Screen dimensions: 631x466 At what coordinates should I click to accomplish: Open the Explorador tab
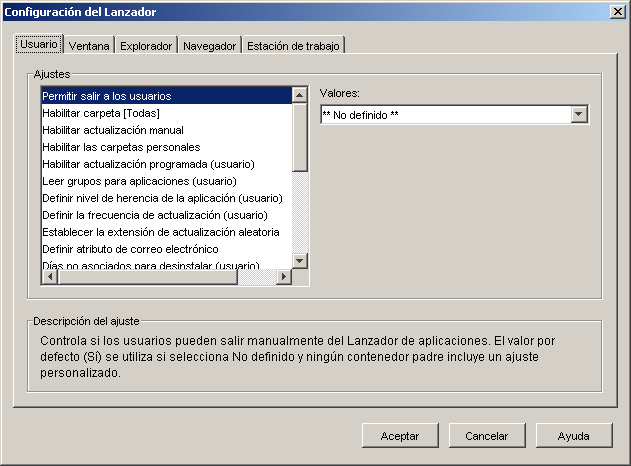click(x=146, y=46)
